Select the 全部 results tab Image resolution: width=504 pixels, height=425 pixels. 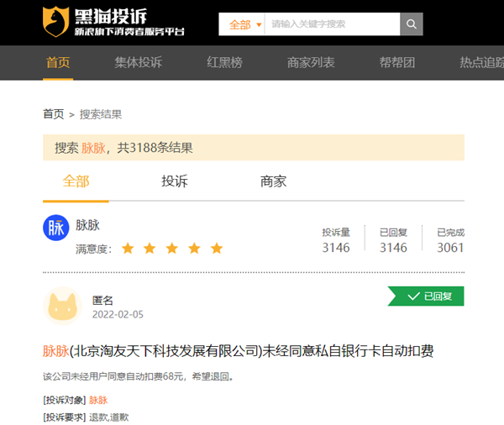point(76,181)
